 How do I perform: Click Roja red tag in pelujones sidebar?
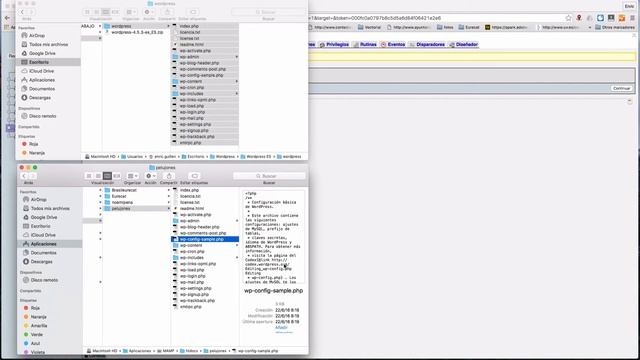click(x=35, y=308)
